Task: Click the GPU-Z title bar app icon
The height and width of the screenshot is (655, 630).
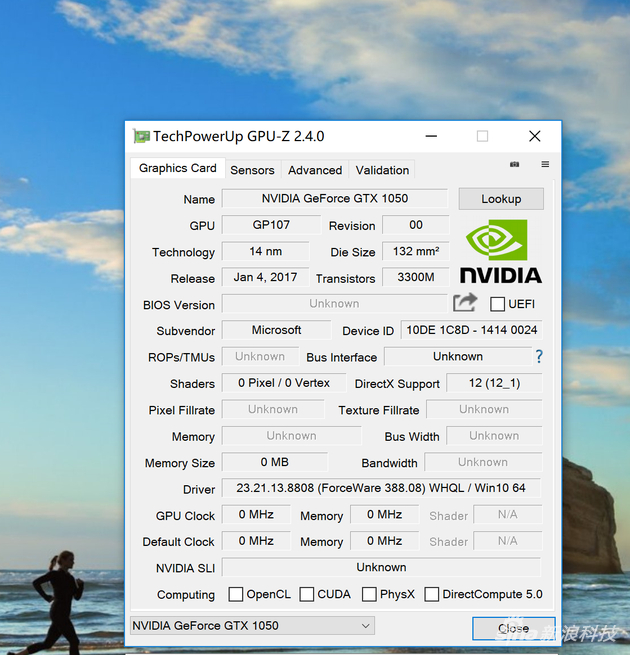Action: click(141, 136)
